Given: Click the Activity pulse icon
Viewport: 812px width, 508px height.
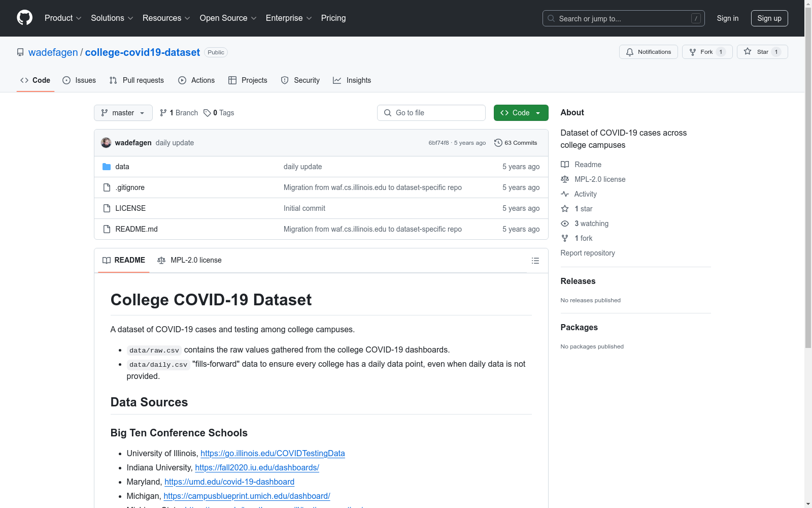Looking at the screenshot, I should (x=565, y=194).
